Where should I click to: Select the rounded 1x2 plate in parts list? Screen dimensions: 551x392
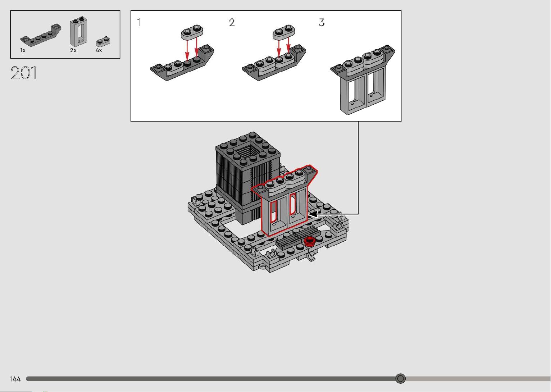(103, 41)
